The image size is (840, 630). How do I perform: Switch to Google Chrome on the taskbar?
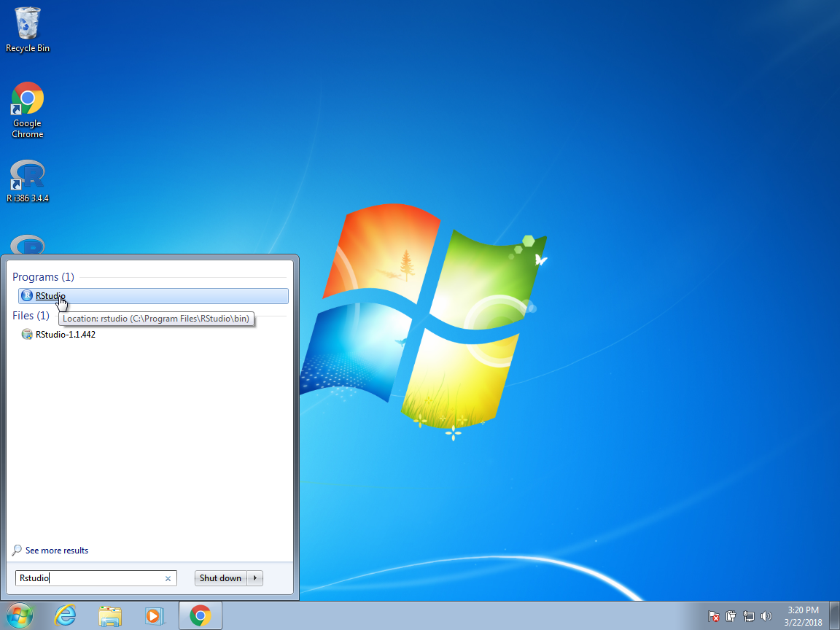tap(200, 616)
